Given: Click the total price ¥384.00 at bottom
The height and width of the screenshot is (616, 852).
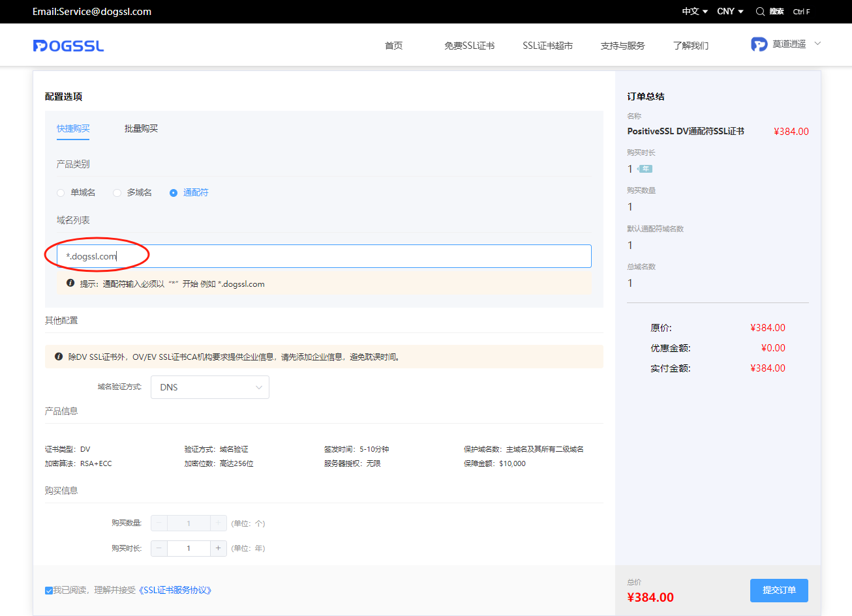Looking at the screenshot, I should (650, 597).
